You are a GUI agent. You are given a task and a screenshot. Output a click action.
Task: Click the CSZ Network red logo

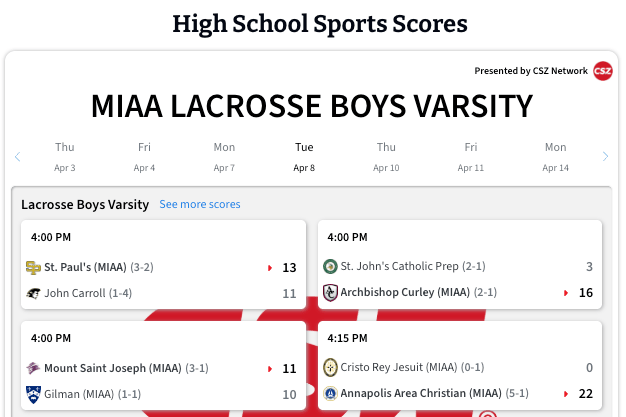click(602, 71)
